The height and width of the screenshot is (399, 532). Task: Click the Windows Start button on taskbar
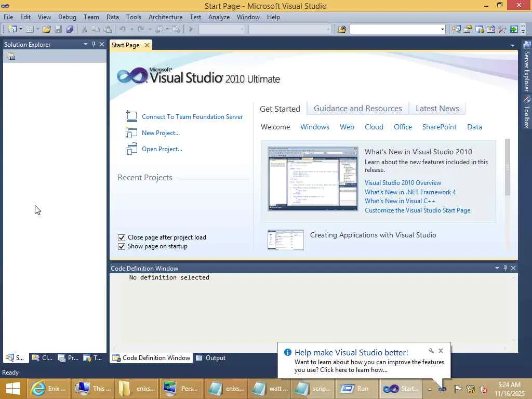click(x=13, y=389)
